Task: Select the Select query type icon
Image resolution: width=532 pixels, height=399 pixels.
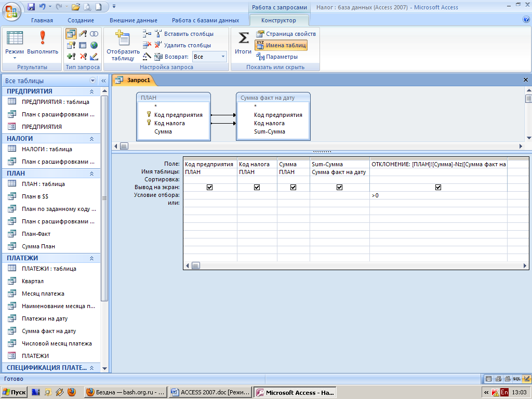Action: [71, 34]
